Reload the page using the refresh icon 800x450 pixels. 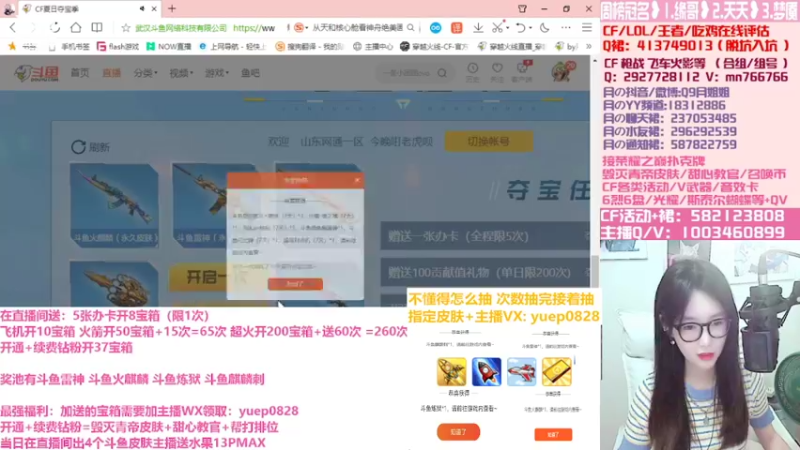click(55, 28)
